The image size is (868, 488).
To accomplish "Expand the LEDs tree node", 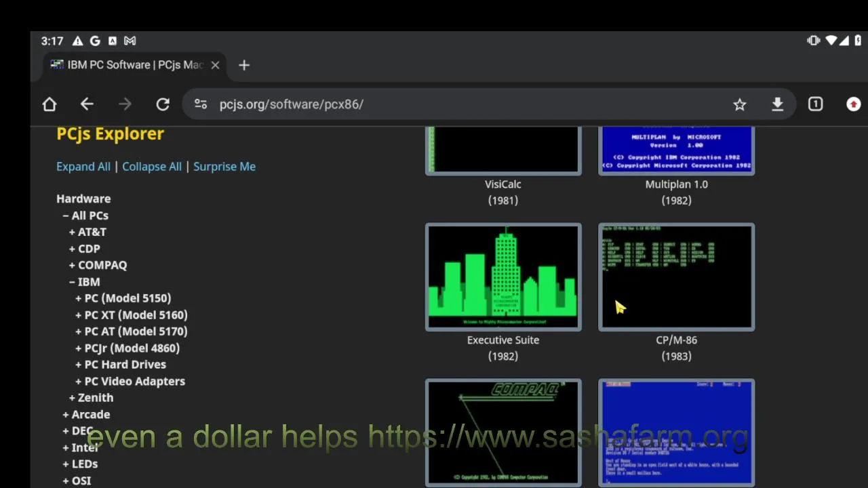I will tap(80, 464).
